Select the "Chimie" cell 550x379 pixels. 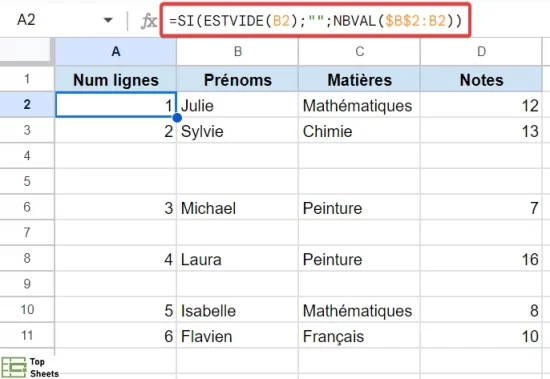[359, 130]
